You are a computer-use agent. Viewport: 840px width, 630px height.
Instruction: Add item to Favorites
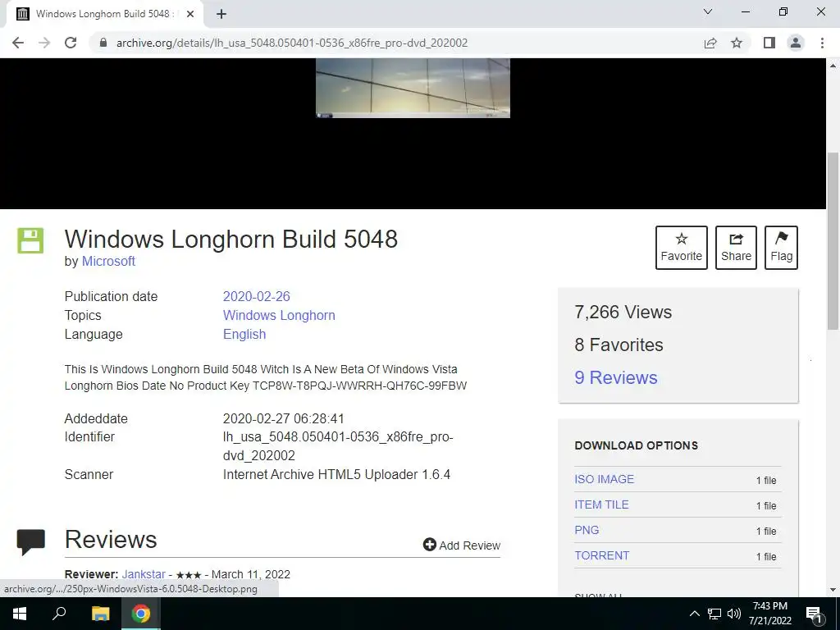point(682,248)
